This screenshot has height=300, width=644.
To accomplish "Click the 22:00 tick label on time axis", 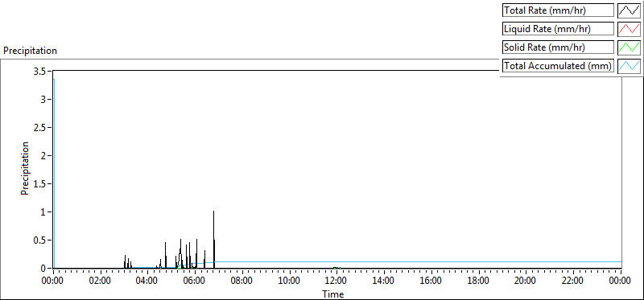I will click(x=573, y=282).
